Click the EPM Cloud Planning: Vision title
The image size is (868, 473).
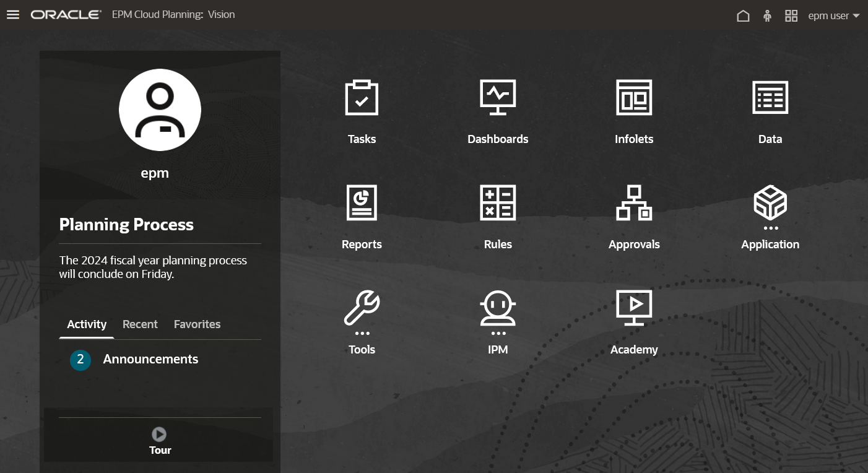(x=173, y=15)
